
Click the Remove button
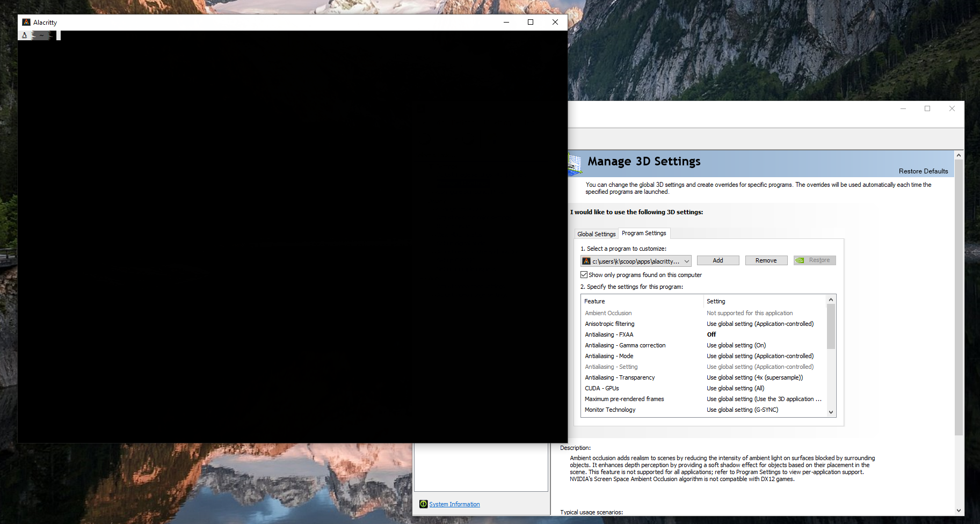[766, 260]
